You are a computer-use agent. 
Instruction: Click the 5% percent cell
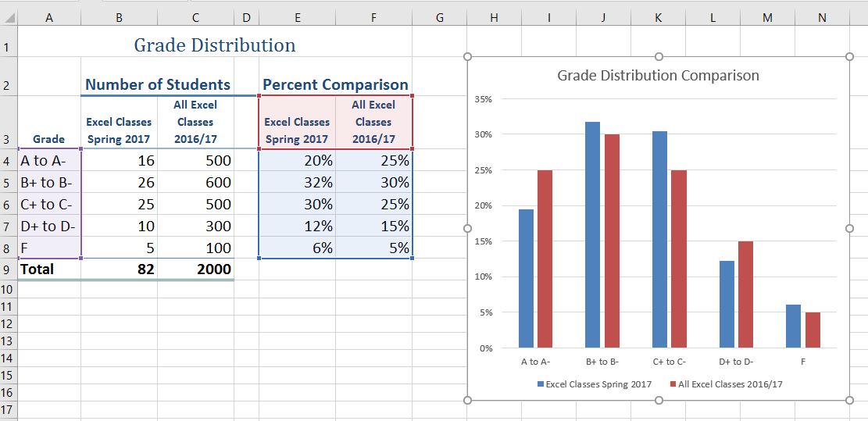[373, 248]
